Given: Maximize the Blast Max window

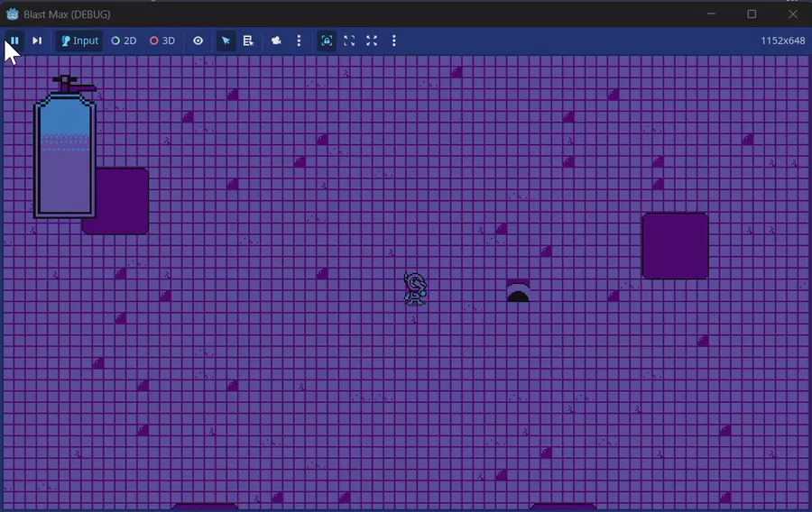Looking at the screenshot, I should pos(752,14).
